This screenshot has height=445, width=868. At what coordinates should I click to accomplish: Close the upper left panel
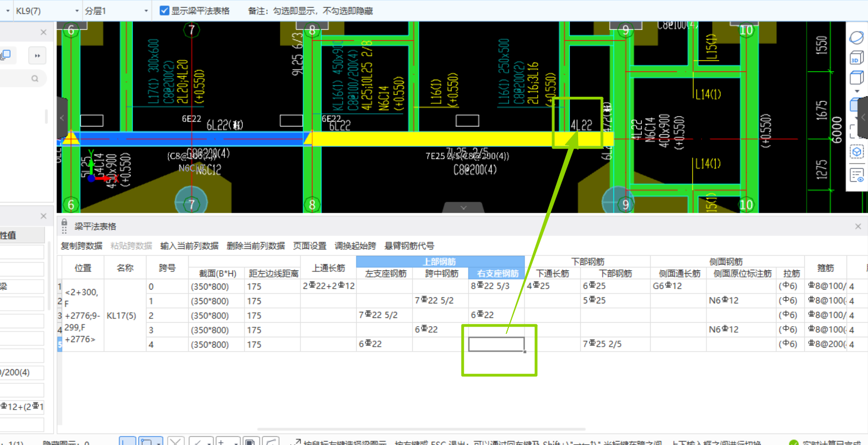43,32
